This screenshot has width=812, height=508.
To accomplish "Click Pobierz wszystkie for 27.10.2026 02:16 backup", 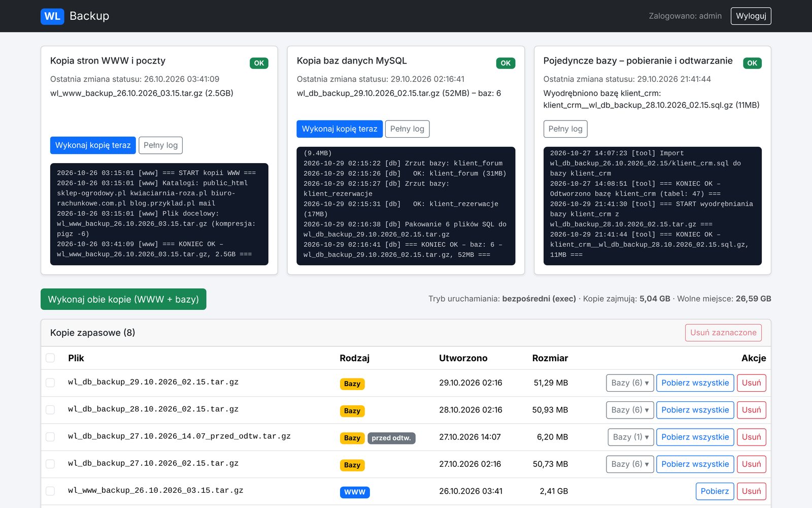I will tap(695, 464).
